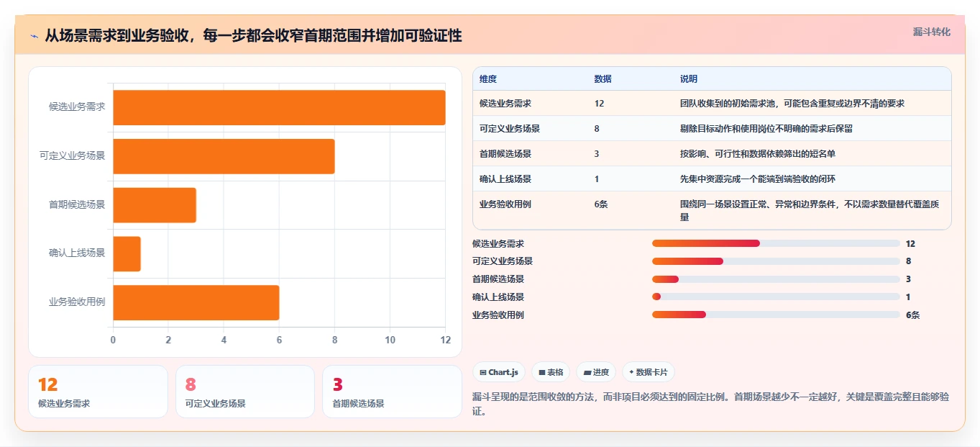This screenshot has width=980, height=447.
Task: Click the 数据 table column header
Action: click(603, 79)
